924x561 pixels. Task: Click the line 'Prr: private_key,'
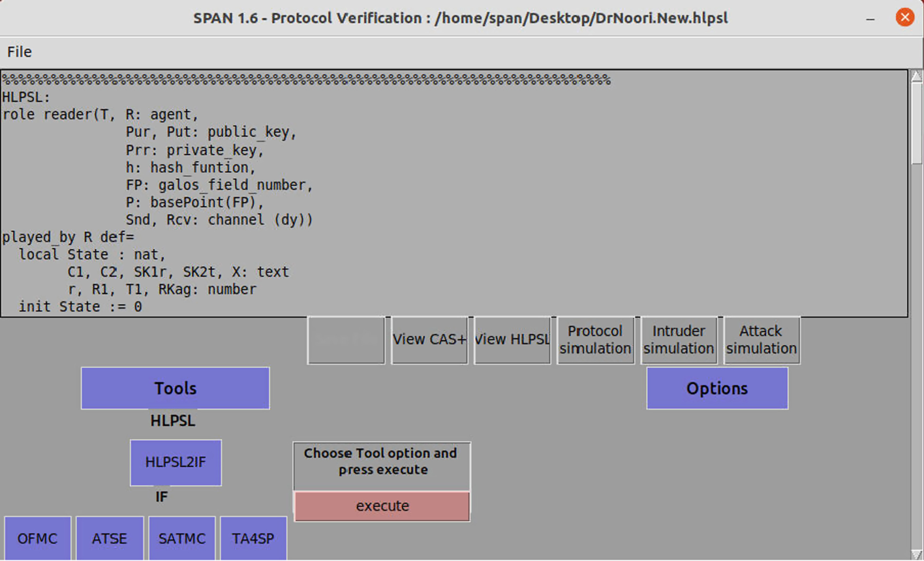(x=194, y=150)
